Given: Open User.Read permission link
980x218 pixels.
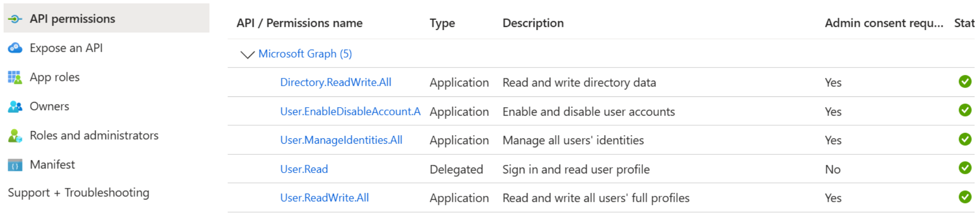Looking at the screenshot, I should coord(304,169).
